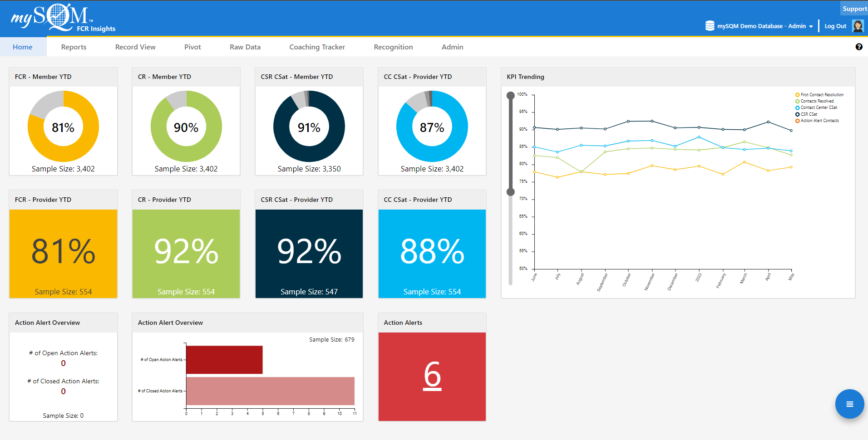
Task: Open the Pivot section
Action: click(x=192, y=47)
